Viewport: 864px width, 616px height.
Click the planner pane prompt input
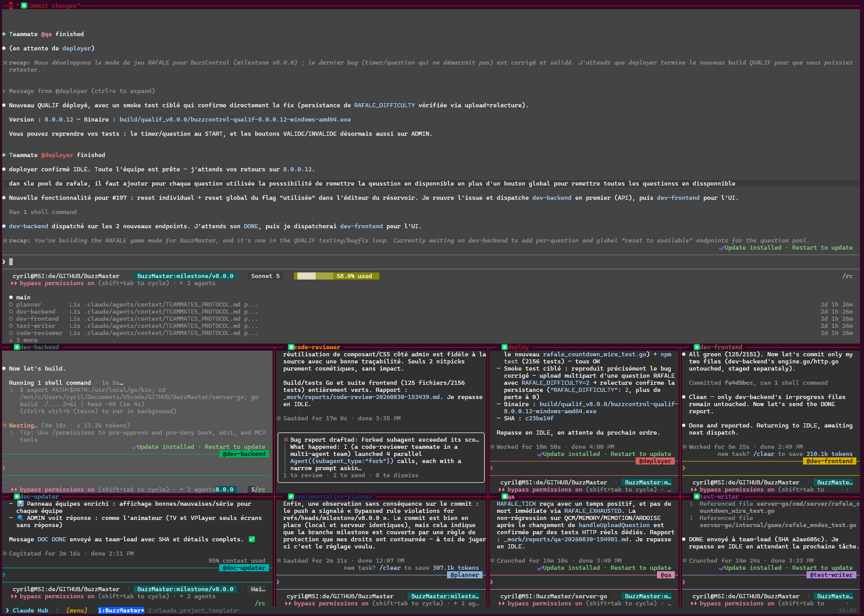point(381,582)
